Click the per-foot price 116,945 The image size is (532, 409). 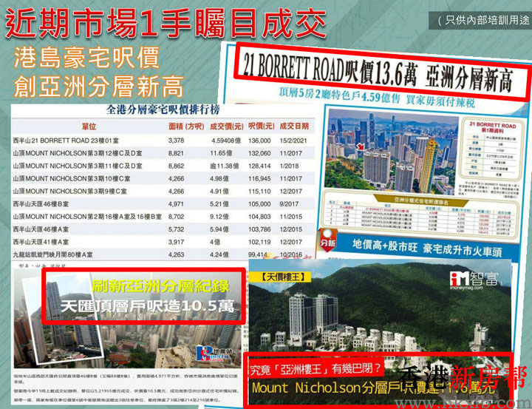coord(259,179)
